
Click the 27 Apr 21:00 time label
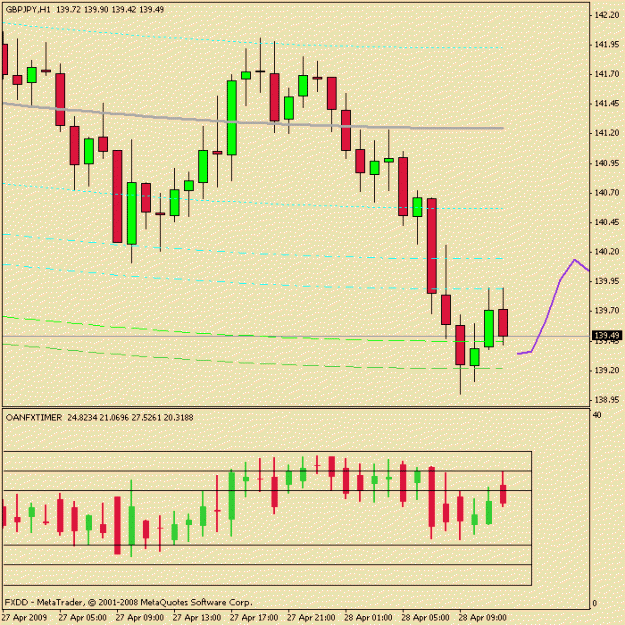pyautogui.click(x=311, y=618)
